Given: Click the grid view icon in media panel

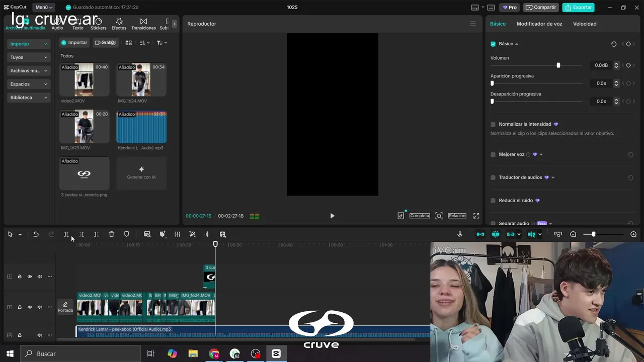Looking at the screenshot, I should [129, 43].
